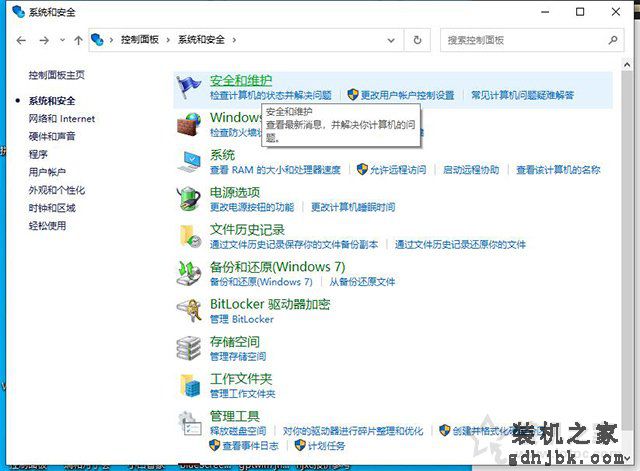
Task: Open the 存储空间 stacked drives icon
Action: (189, 348)
